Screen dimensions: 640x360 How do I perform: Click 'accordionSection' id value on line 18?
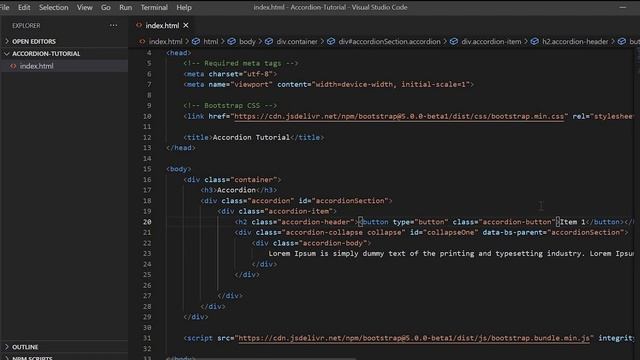tap(350, 201)
